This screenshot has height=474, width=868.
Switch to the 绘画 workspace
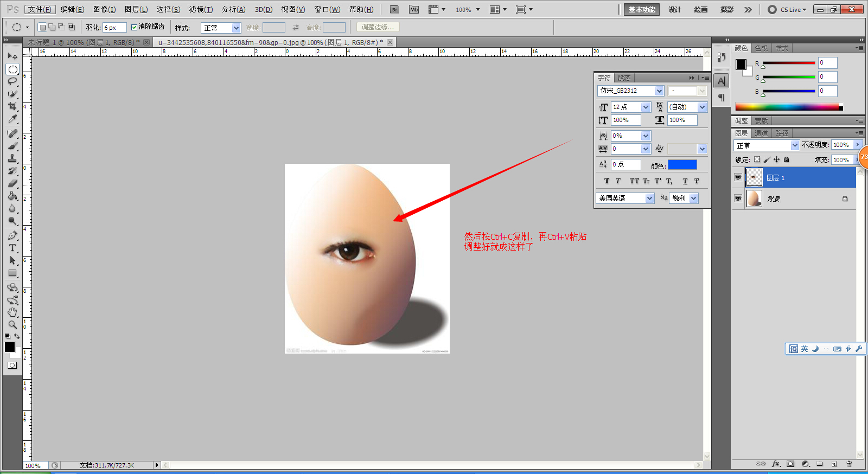[701, 9]
